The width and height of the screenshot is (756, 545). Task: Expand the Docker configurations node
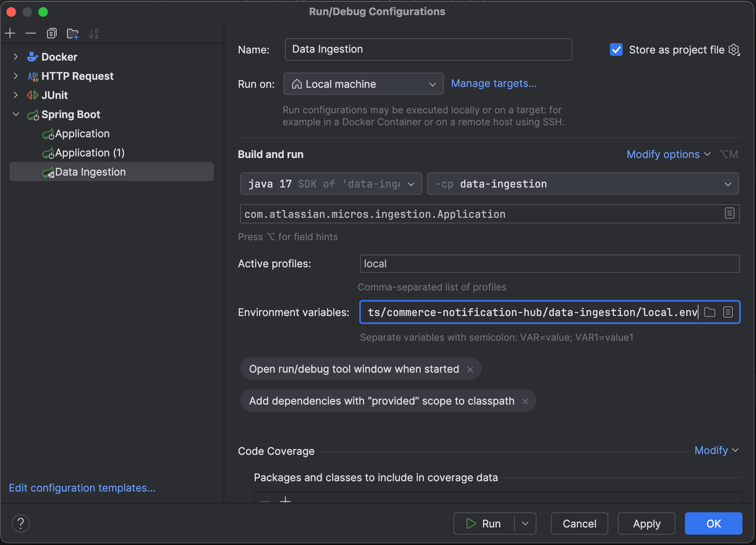(16, 57)
